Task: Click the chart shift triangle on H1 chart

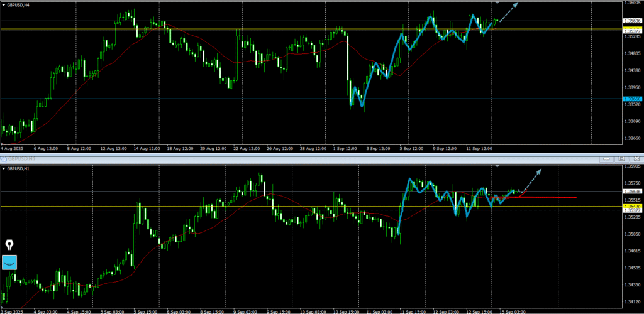Action: (x=498, y=166)
